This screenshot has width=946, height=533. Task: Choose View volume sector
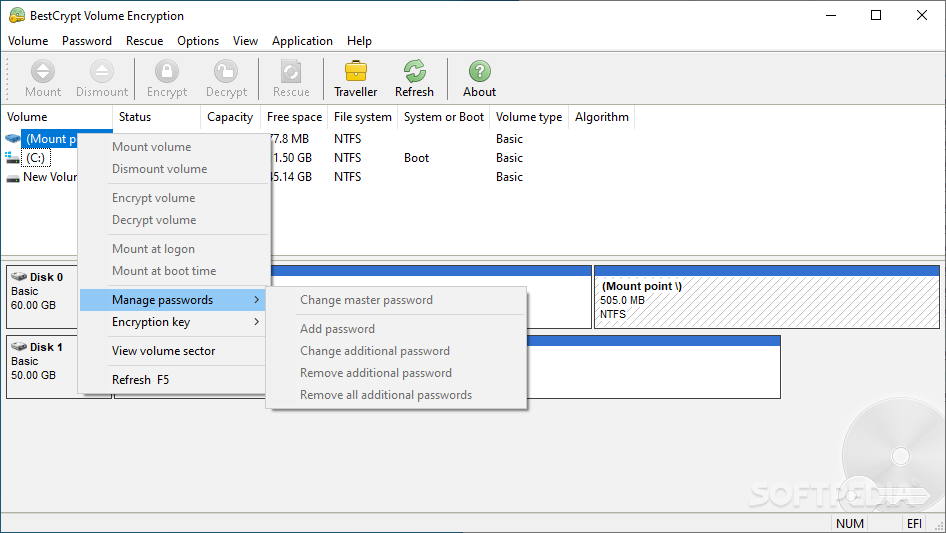pyautogui.click(x=173, y=351)
